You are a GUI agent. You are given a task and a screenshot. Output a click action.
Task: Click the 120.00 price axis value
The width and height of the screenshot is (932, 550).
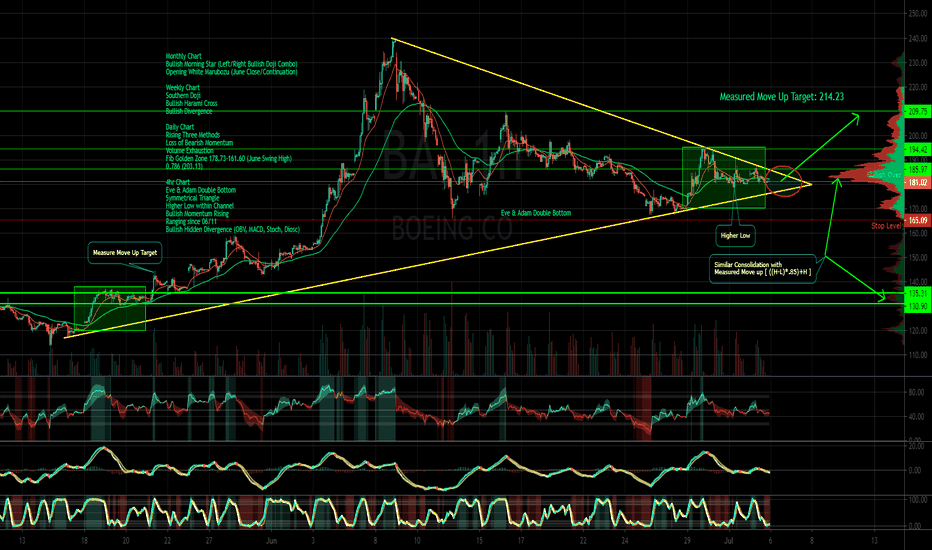pyautogui.click(x=918, y=331)
